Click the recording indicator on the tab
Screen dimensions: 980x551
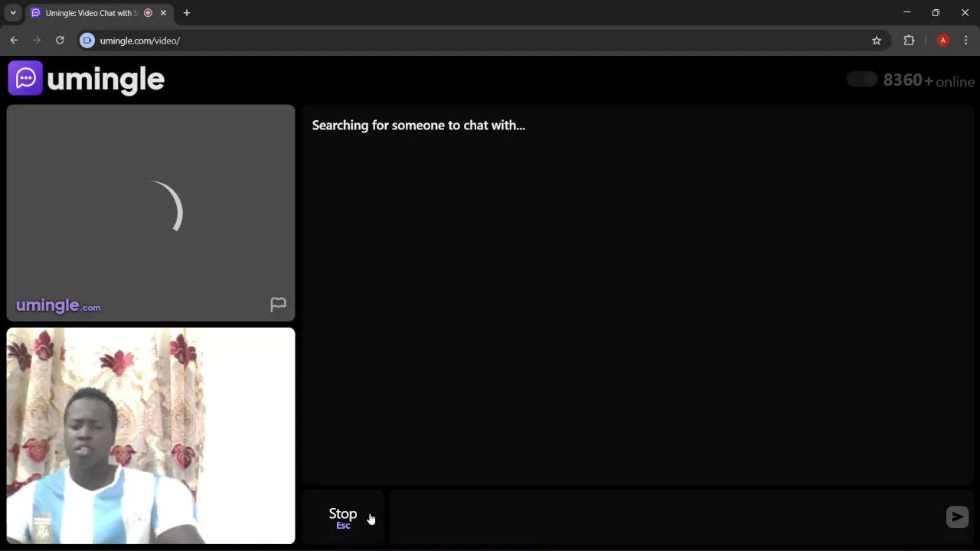149,13
